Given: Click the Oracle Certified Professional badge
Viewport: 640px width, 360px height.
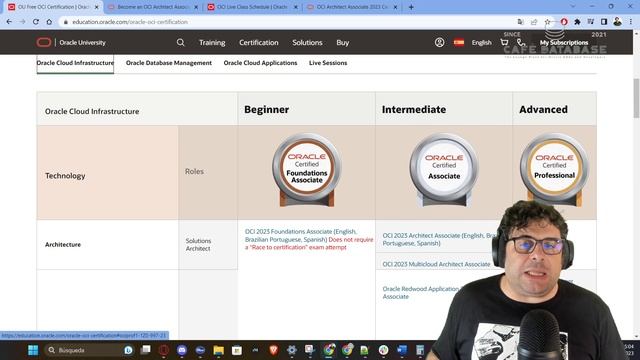Looking at the screenshot, I should 554,168.
